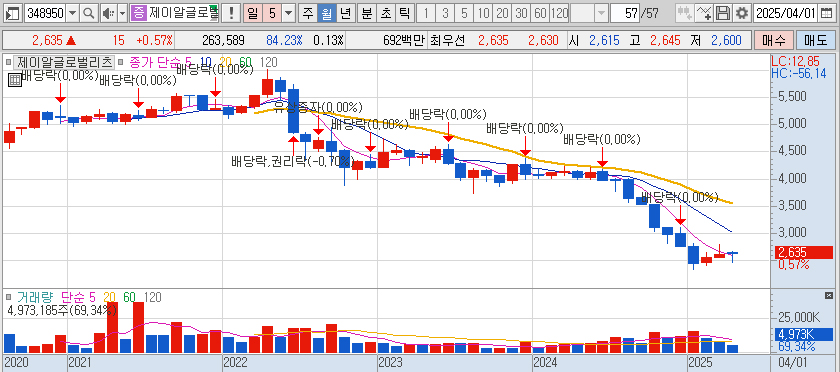Click the small square before 제이알글로벌리츠 label
This screenshot has height=372, width=840.
pyautogui.click(x=9, y=62)
